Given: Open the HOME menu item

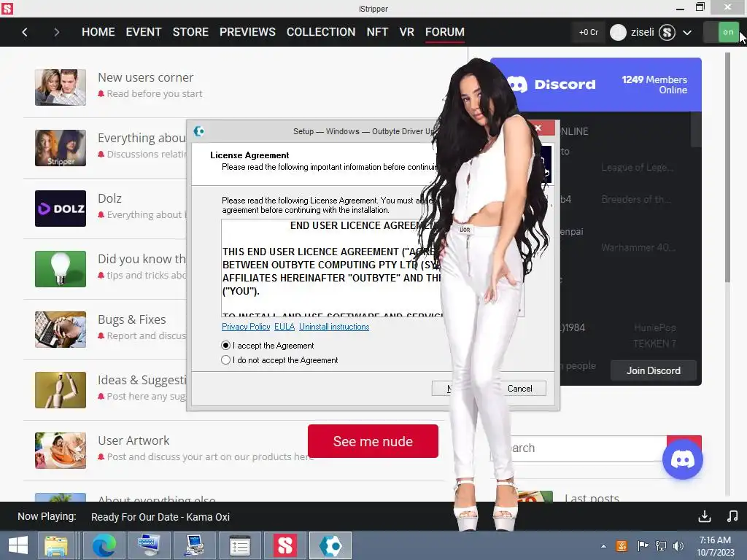Looking at the screenshot, I should pyautogui.click(x=98, y=32).
